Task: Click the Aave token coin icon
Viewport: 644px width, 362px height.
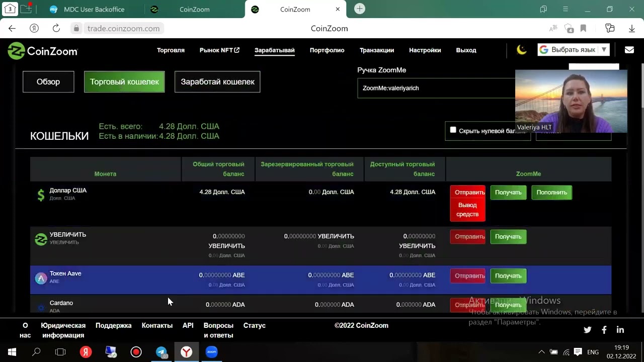Action: [41, 278]
